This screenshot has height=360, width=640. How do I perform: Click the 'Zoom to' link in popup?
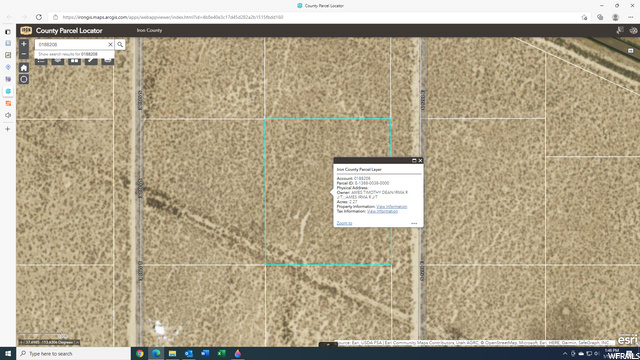pos(344,223)
